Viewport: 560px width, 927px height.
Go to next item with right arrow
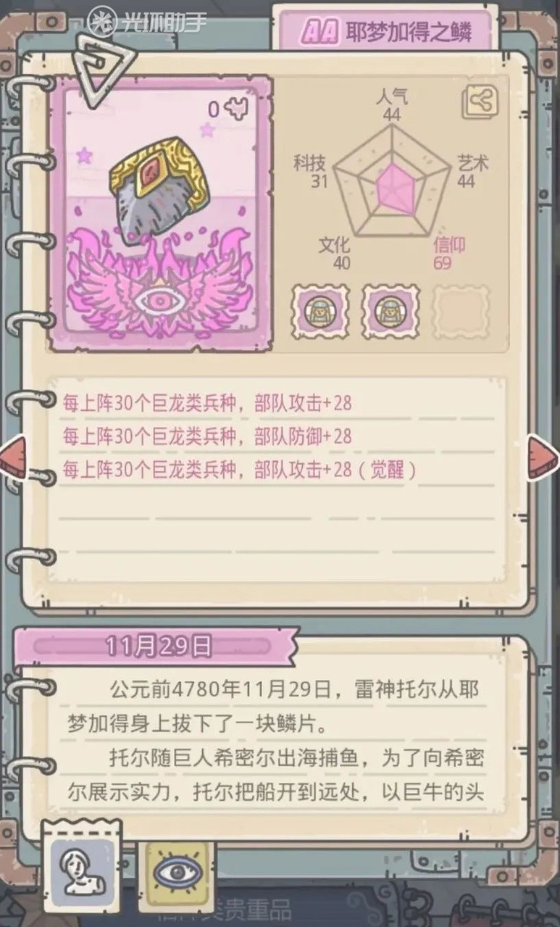click(544, 457)
